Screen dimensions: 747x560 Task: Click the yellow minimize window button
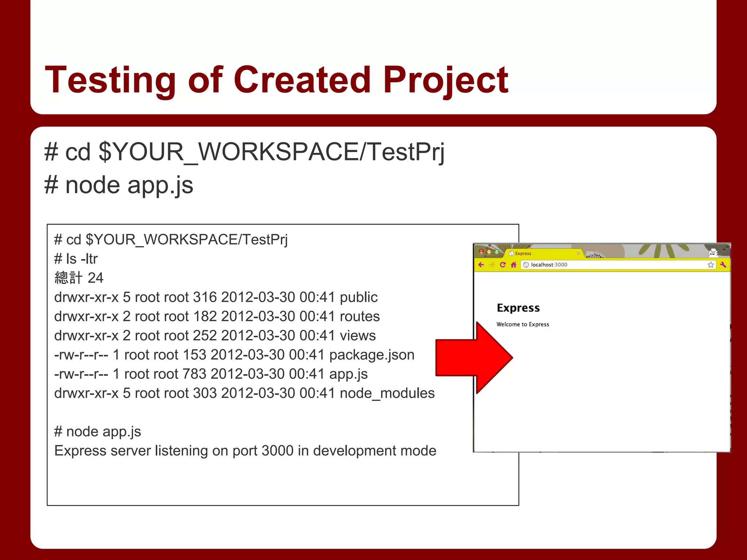pos(489,252)
